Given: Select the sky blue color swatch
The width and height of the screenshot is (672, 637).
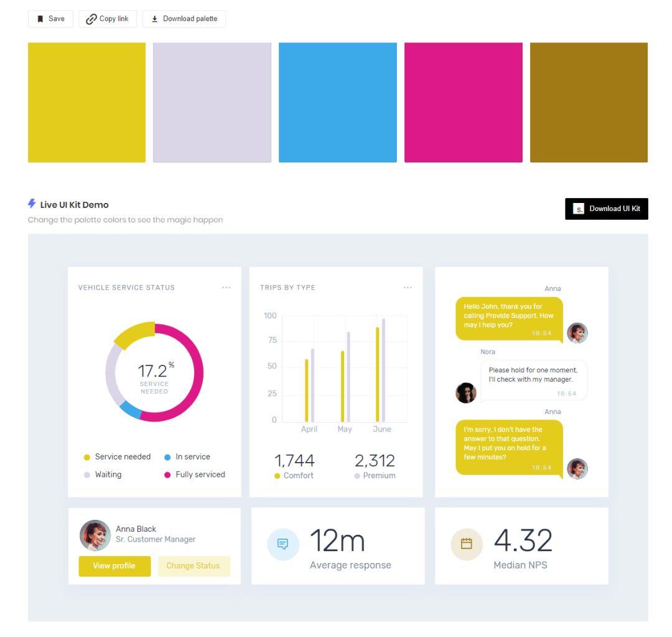Looking at the screenshot, I should click(x=337, y=102).
